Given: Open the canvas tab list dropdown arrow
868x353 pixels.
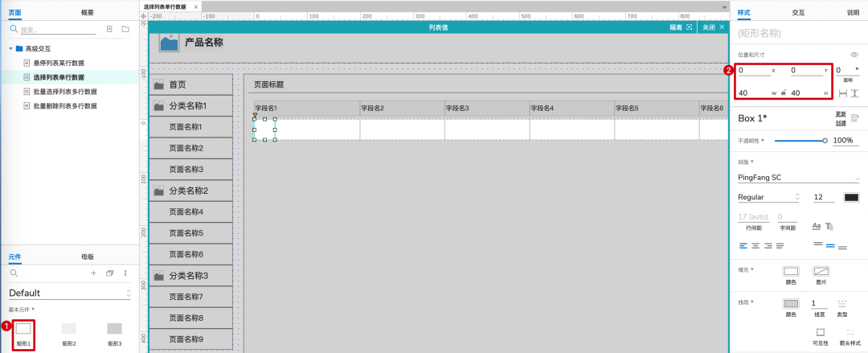Looking at the screenshot, I should pyautogui.click(x=724, y=7).
